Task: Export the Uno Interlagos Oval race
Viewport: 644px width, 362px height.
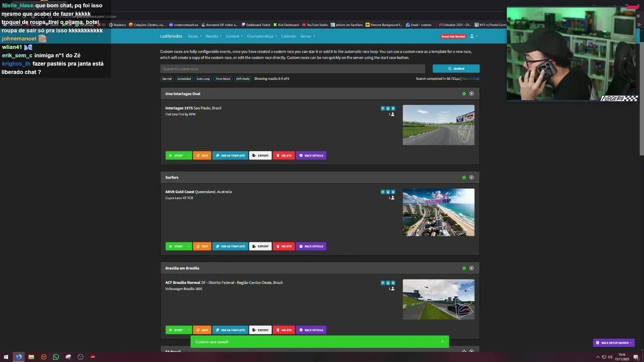Action: click(x=261, y=155)
